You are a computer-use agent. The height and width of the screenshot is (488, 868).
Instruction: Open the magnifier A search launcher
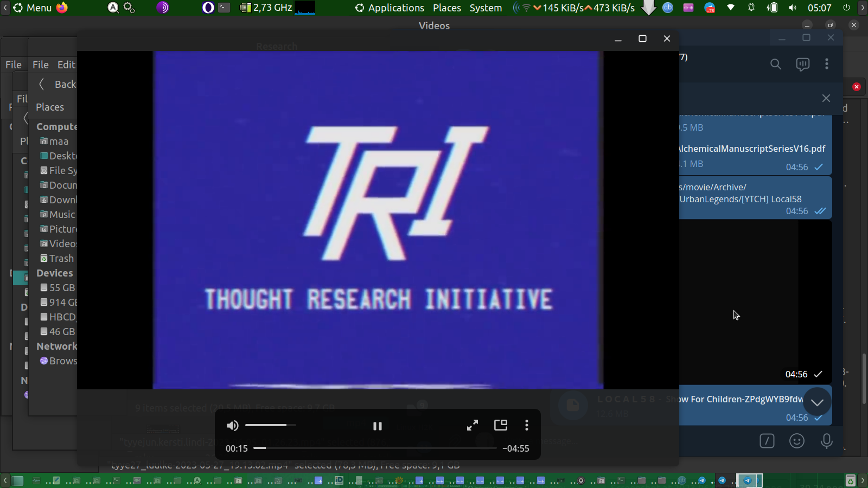click(x=113, y=8)
